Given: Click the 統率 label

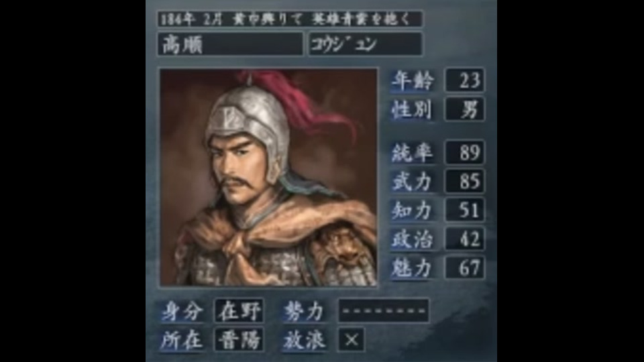Looking at the screenshot, I should point(412,153).
